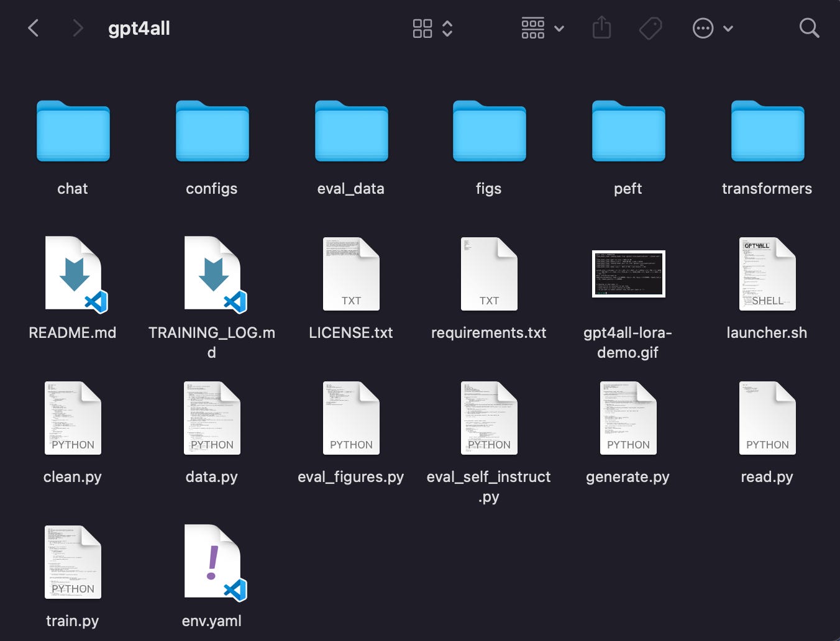Image resolution: width=840 pixels, height=641 pixels.
Task: Open the ellipsis action menu
Action: pyautogui.click(x=703, y=28)
